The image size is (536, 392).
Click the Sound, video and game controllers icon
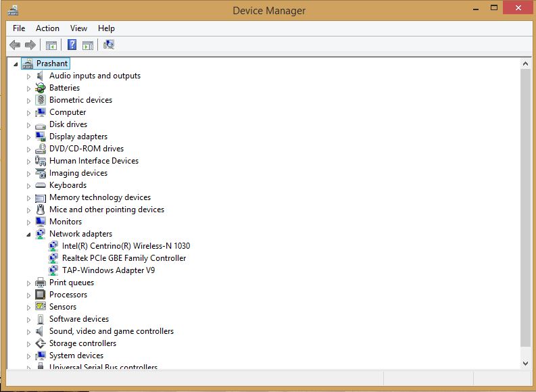tap(41, 331)
